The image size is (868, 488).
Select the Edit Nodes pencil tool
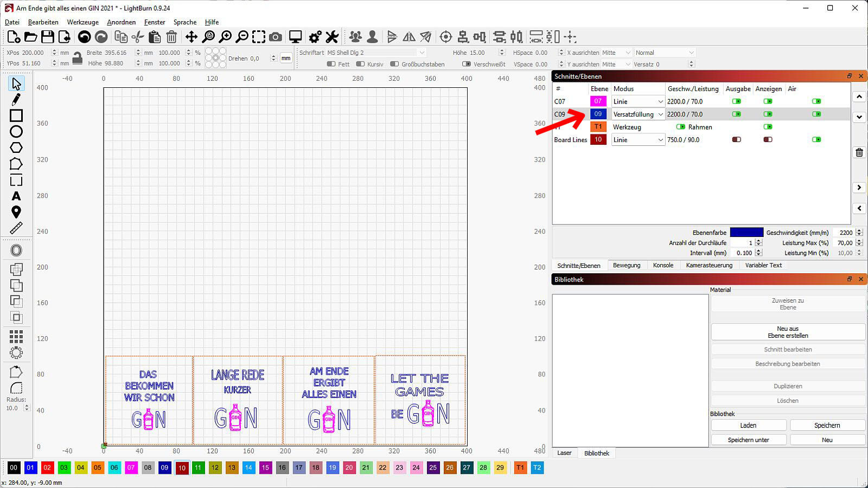pyautogui.click(x=16, y=100)
